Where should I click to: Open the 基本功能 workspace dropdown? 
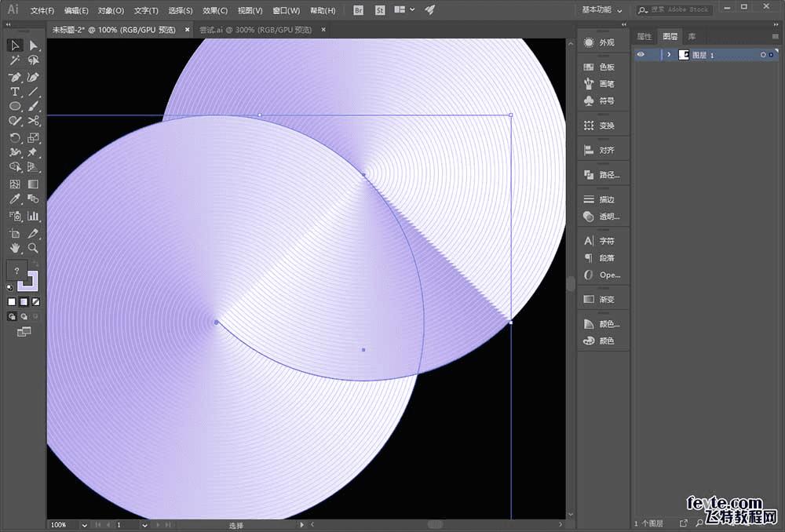[x=602, y=10]
